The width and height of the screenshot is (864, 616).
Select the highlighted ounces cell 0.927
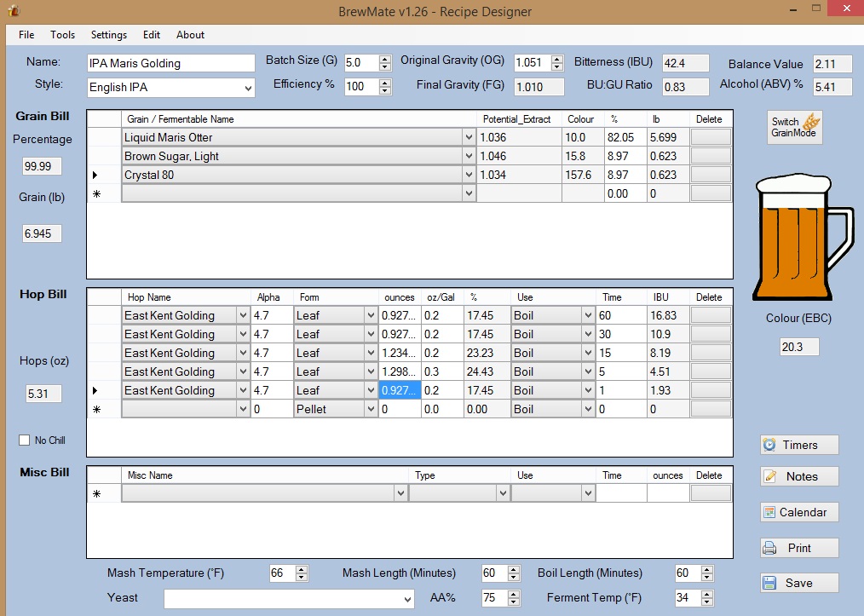(400, 390)
